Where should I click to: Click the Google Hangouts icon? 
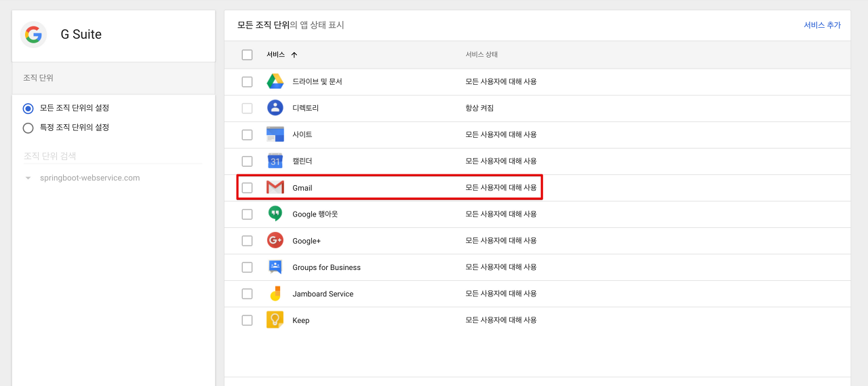point(275,214)
